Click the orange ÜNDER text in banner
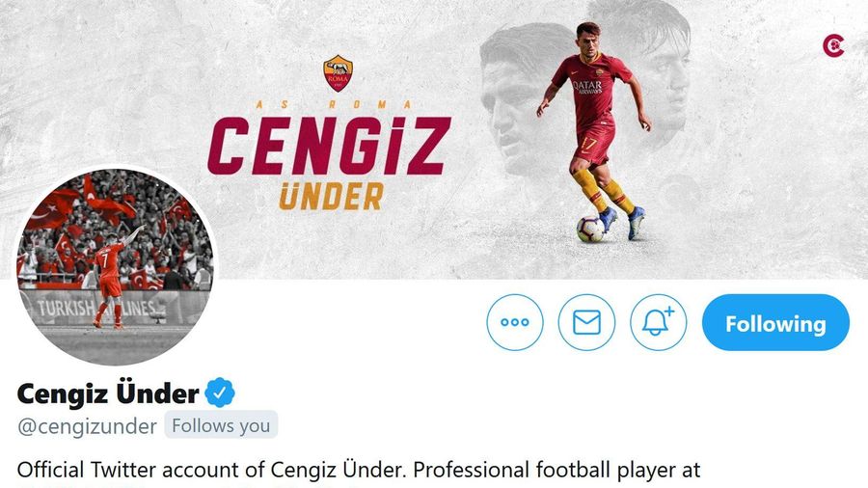Viewport: 868px width, 488px height. click(331, 197)
